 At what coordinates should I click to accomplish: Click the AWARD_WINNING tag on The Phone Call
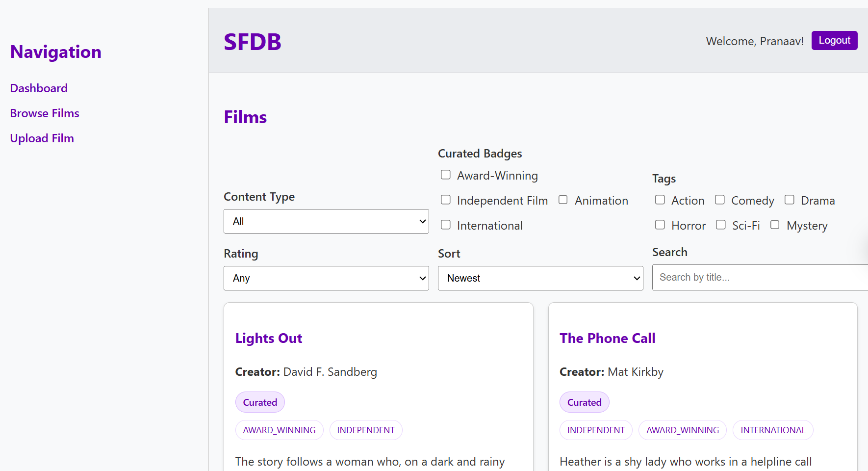click(683, 430)
